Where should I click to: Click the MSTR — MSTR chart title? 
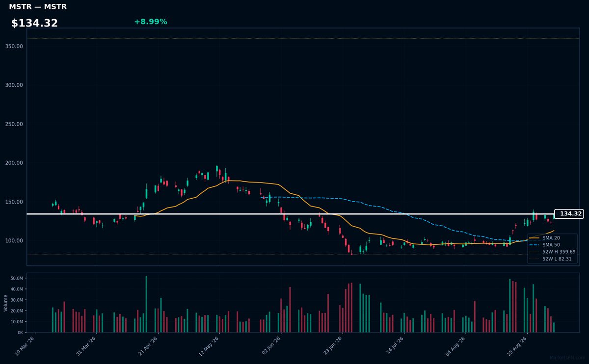(x=38, y=7)
